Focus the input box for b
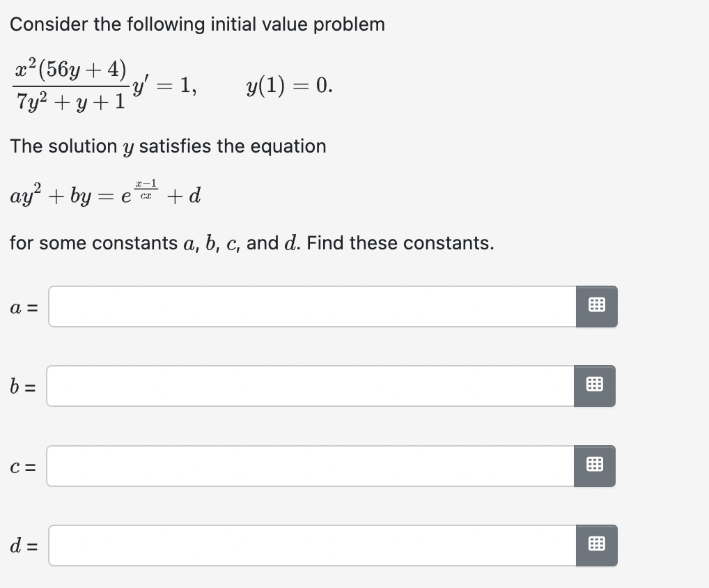Image resolution: width=709 pixels, height=588 pixels. click(311, 386)
